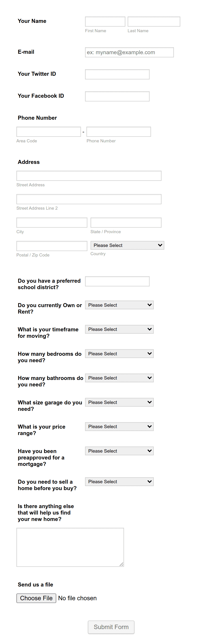Focus the State / Province field
Image resolution: width=206 pixels, height=644 pixels.
pos(126,223)
